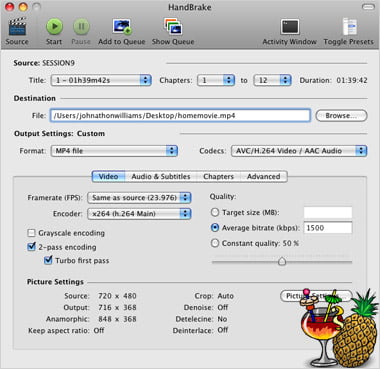380x369 pixels.
Task: Open the Source clapperboard icon
Action: [x=17, y=27]
